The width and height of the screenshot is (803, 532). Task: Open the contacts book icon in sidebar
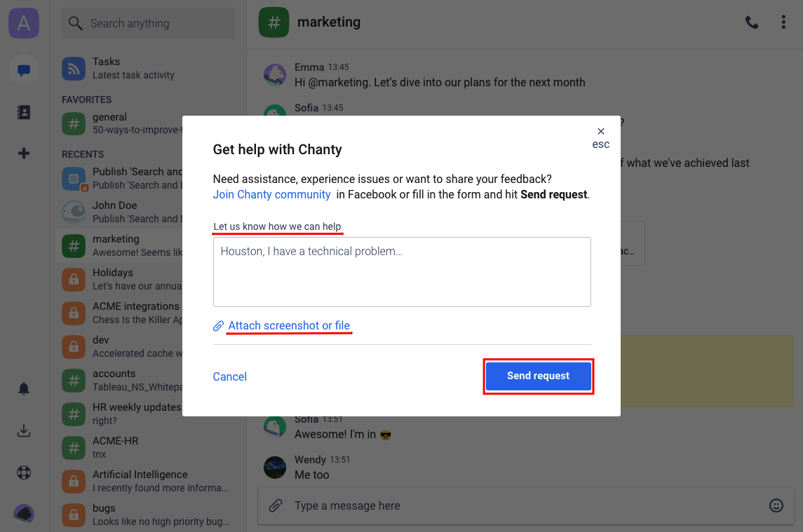[x=24, y=112]
